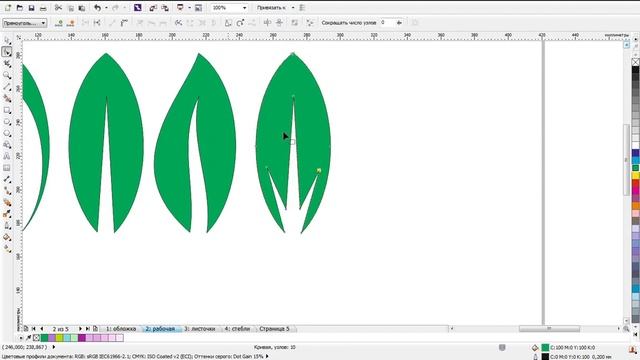Paste from clipboard
The image size is (640, 360).
pos(82,8)
